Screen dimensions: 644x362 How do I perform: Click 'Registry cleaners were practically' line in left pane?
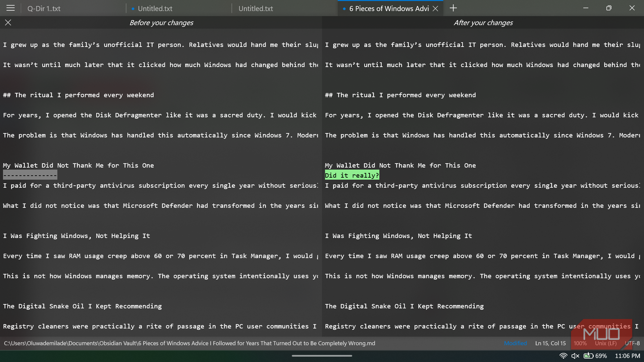pos(160,326)
